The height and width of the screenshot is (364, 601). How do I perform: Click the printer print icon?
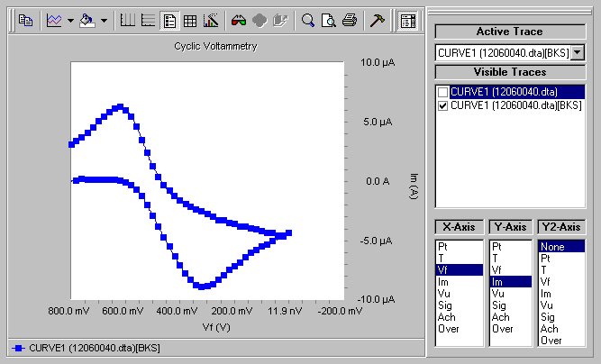click(350, 21)
